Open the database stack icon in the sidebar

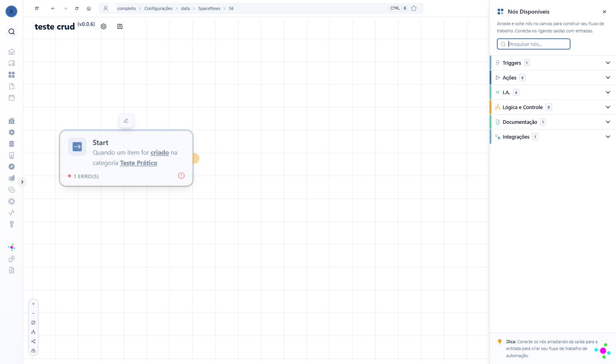tap(12, 144)
